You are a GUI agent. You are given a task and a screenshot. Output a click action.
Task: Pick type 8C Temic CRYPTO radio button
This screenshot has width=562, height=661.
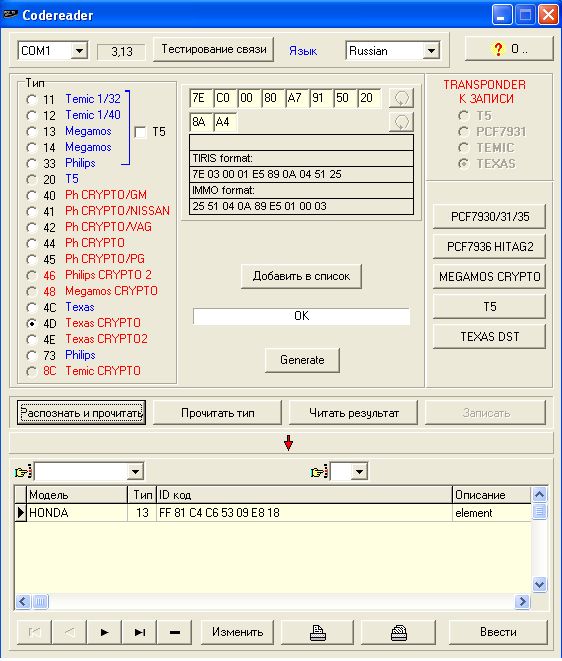pyautogui.click(x=31, y=371)
